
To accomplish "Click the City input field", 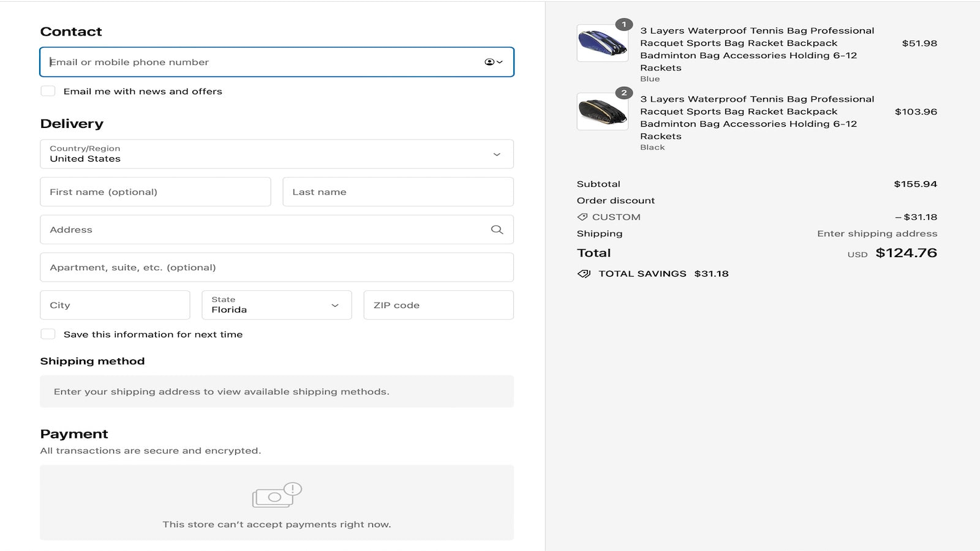I will coord(115,305).
